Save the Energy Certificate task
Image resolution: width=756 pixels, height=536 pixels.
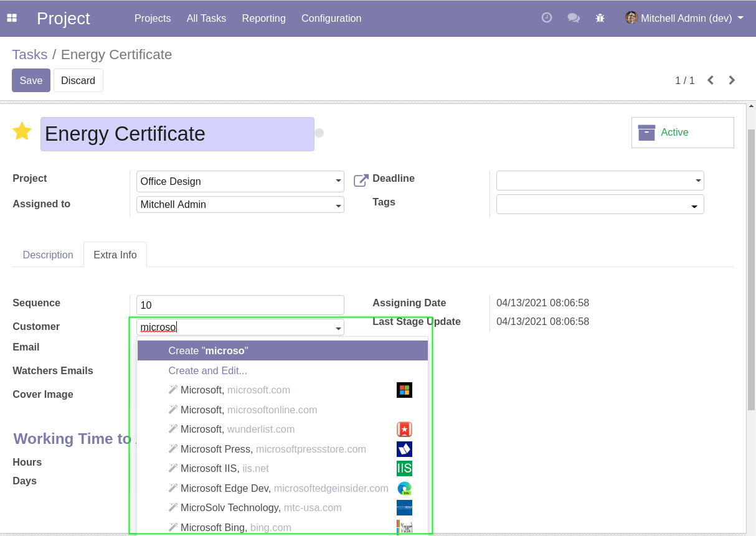point(31,80)
